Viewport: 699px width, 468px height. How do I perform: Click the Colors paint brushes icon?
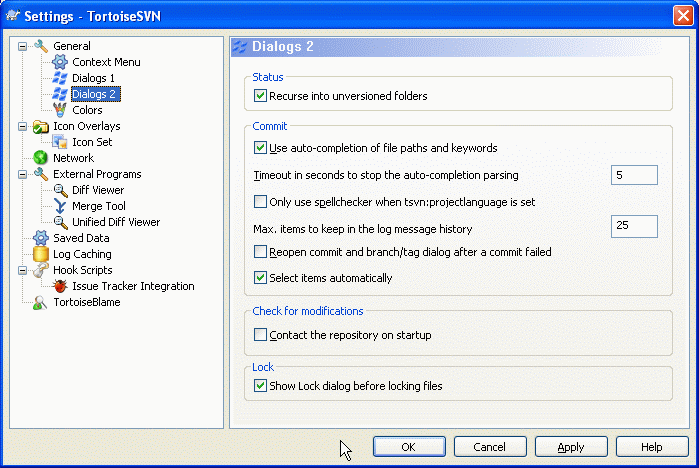tap(60, 110)
